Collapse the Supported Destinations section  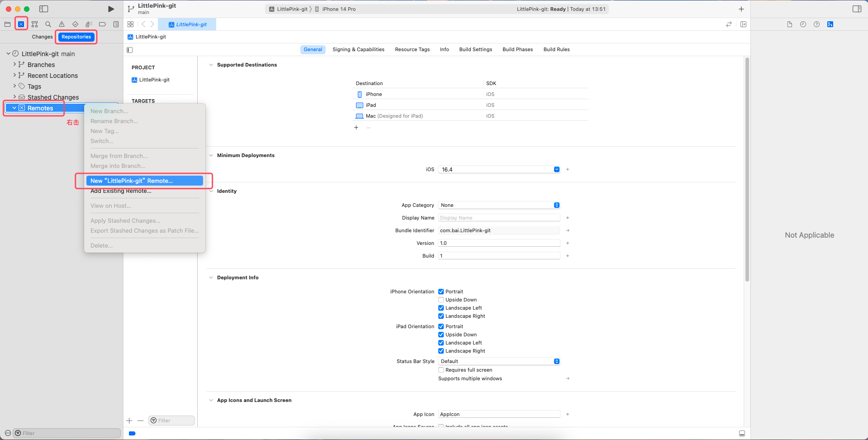point(211,65)
